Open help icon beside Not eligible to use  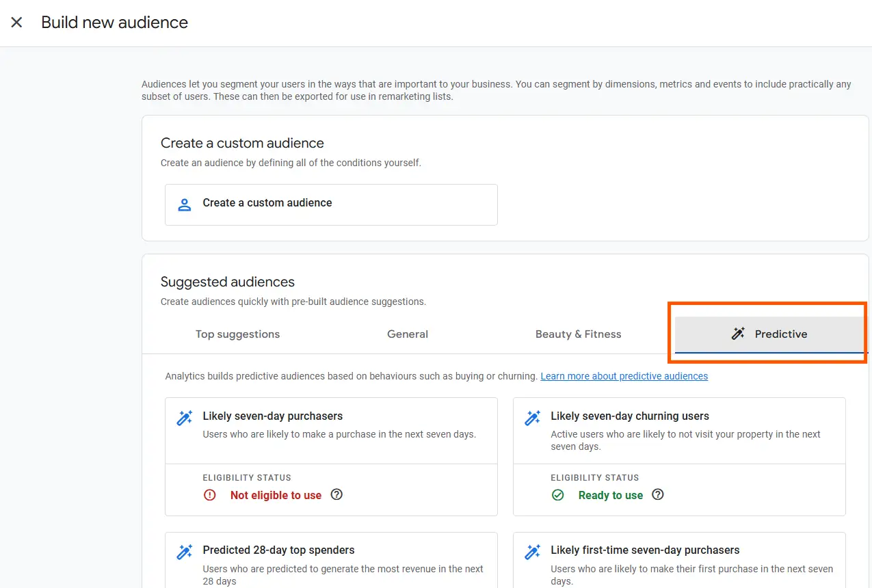point(336,494)
